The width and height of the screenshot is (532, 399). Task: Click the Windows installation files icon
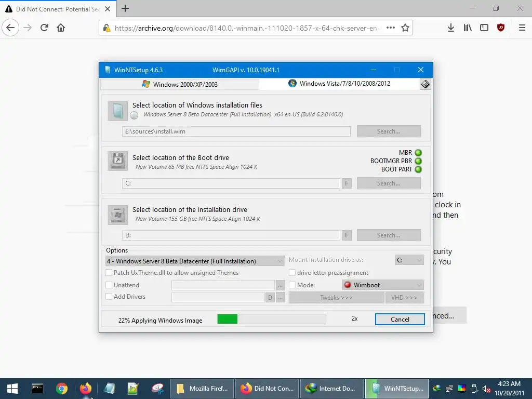coord(118,111)
